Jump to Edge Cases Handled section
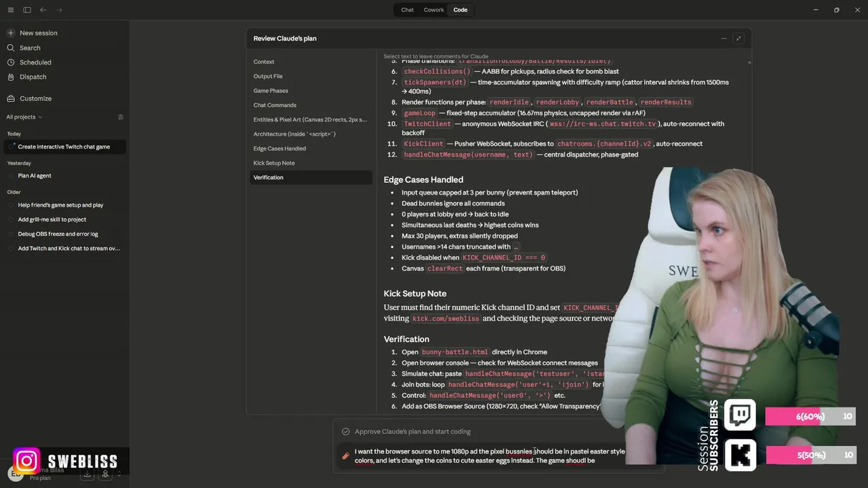This screenshot has height=488, width=868. coord(311,148)
